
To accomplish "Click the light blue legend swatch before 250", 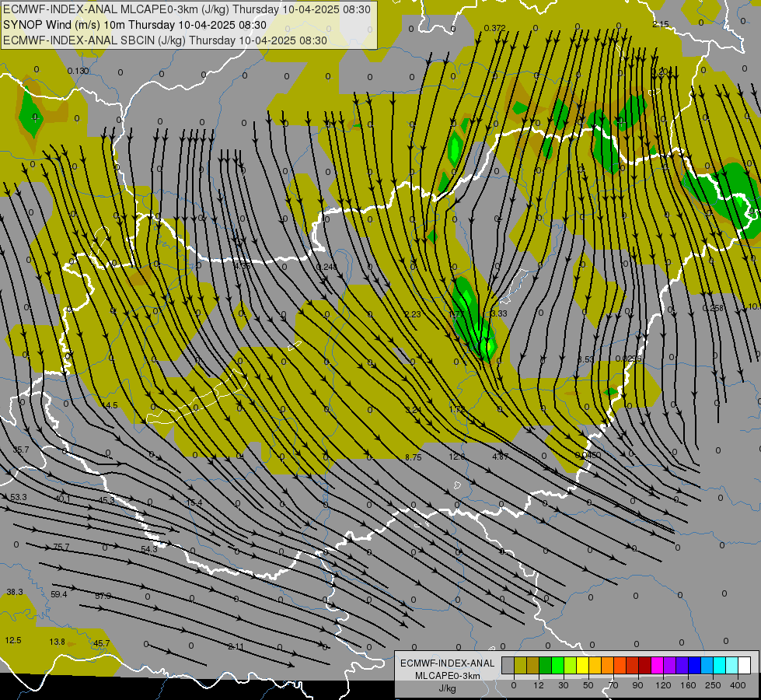I will (x=707, y=665).
